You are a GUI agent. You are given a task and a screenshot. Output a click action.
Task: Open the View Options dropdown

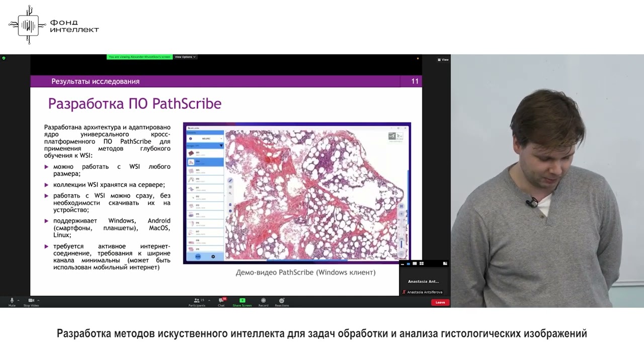[x=185, y=57]
